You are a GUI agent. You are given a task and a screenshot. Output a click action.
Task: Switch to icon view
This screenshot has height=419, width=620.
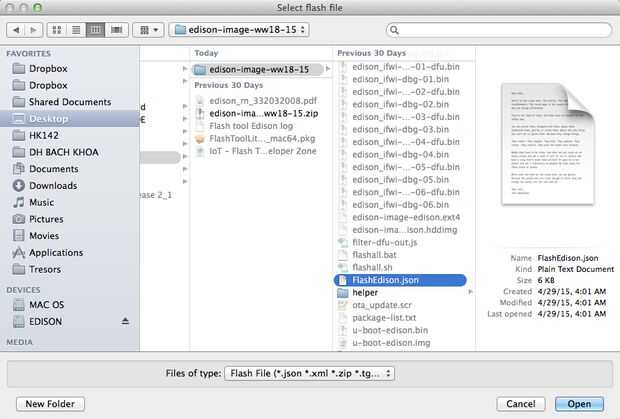57,30
